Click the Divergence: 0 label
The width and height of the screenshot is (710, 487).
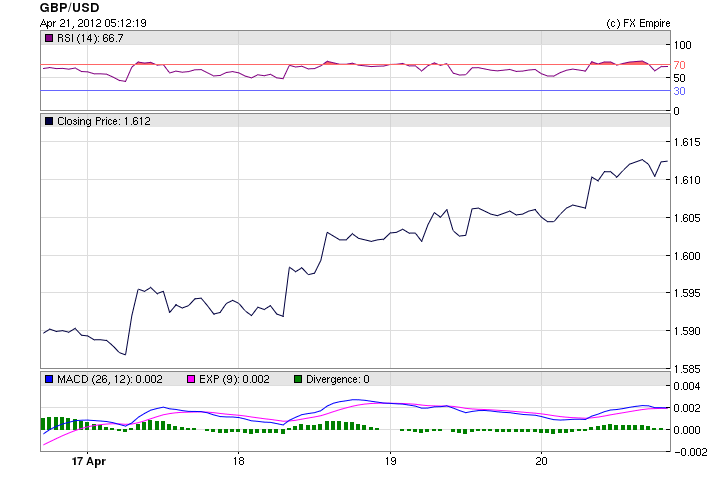pyautogui.click(x=338, y=379)
